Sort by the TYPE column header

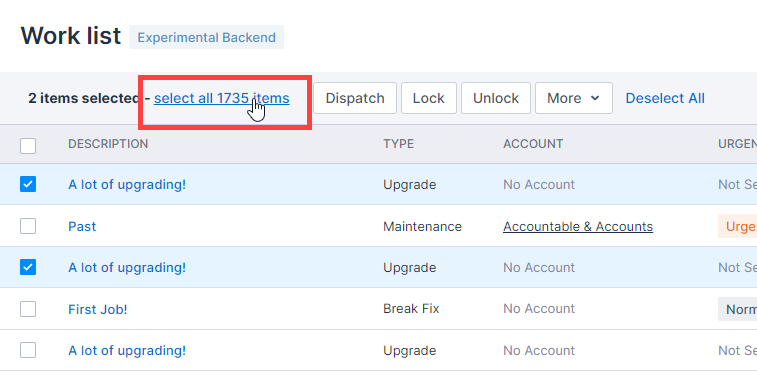(398, 144)
